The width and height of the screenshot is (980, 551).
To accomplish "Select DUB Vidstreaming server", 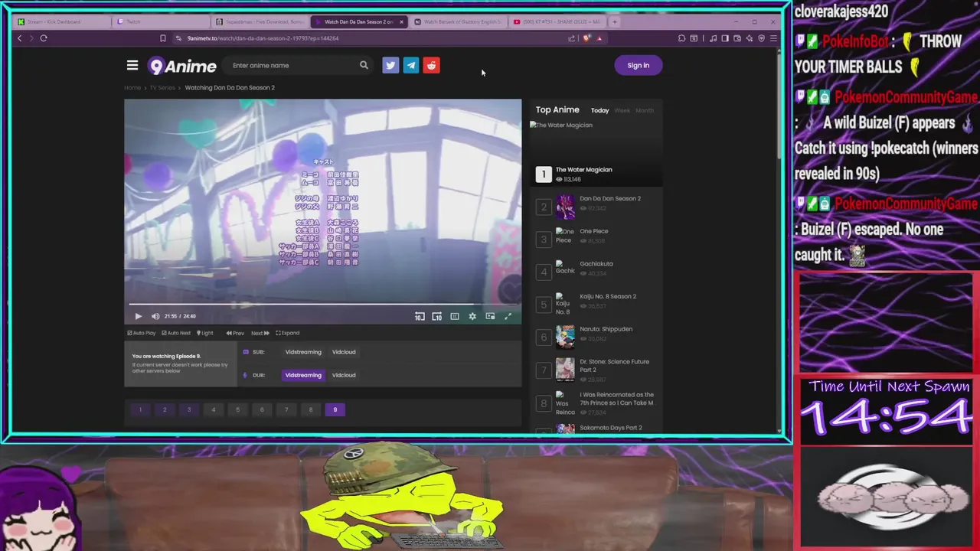I will [x=303, y=375].
